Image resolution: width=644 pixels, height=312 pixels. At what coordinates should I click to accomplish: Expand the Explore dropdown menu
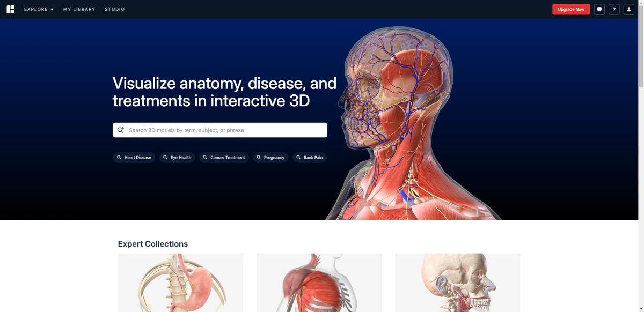(x=39, y=9)
